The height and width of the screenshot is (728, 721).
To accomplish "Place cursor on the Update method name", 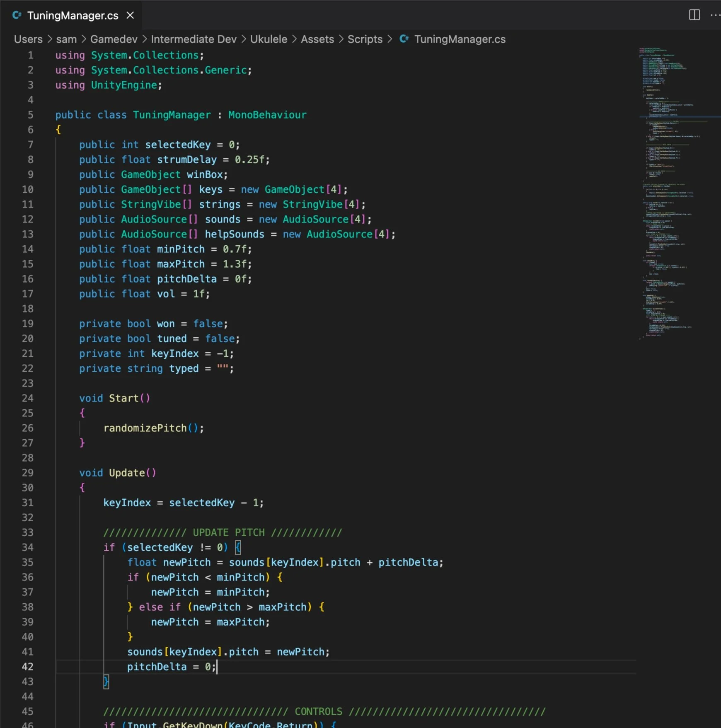I will (x=127, y=473).
